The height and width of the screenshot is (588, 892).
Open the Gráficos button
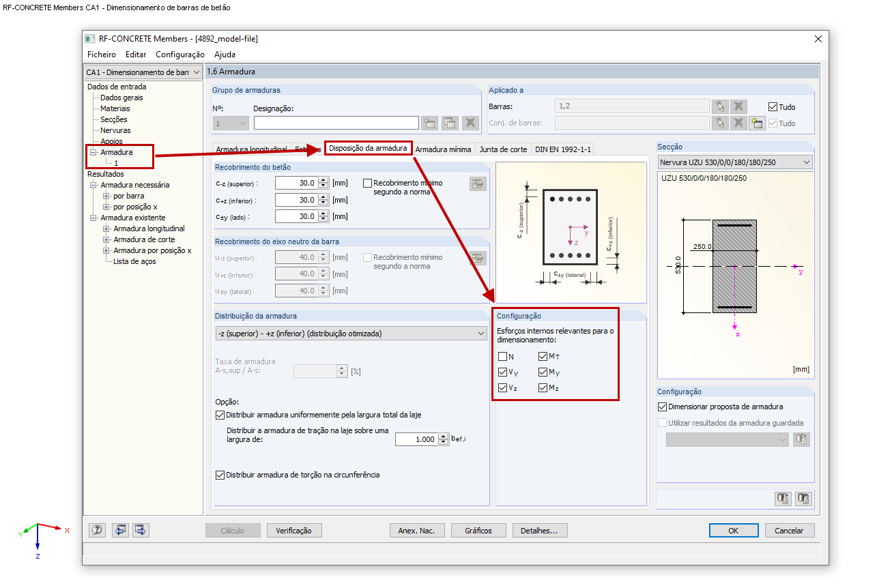tap(478, 531)
